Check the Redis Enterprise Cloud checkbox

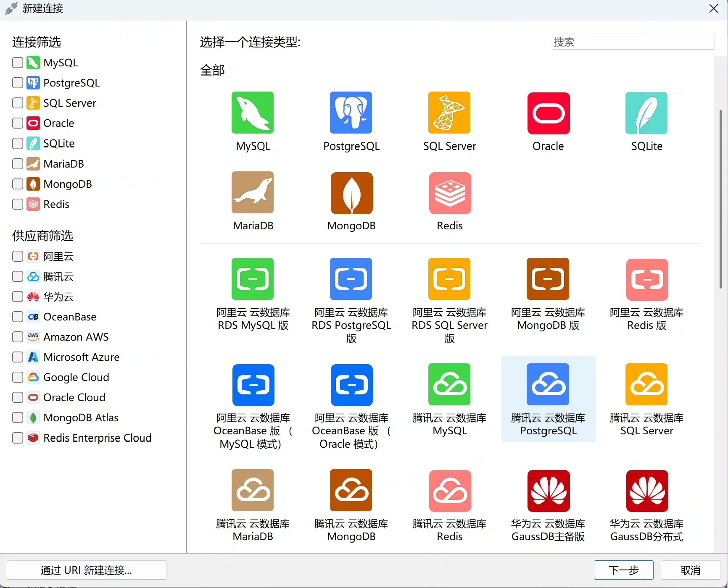tap(18, 438)
